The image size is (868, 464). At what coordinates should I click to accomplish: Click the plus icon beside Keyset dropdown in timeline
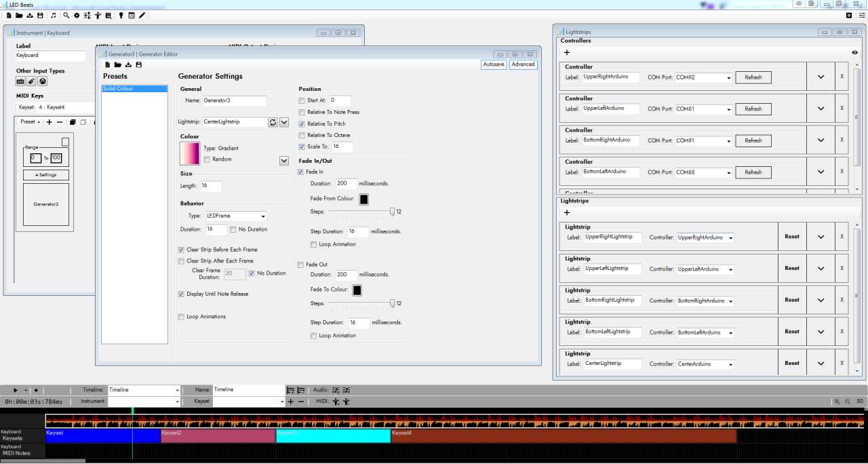pyautogui.click(x=291, y=402)
